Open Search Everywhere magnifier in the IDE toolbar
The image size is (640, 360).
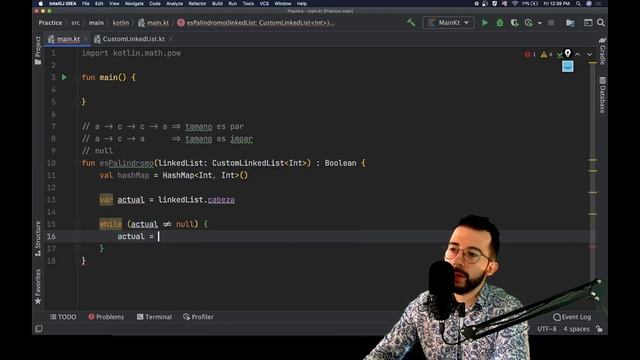[x=601, y=23]
